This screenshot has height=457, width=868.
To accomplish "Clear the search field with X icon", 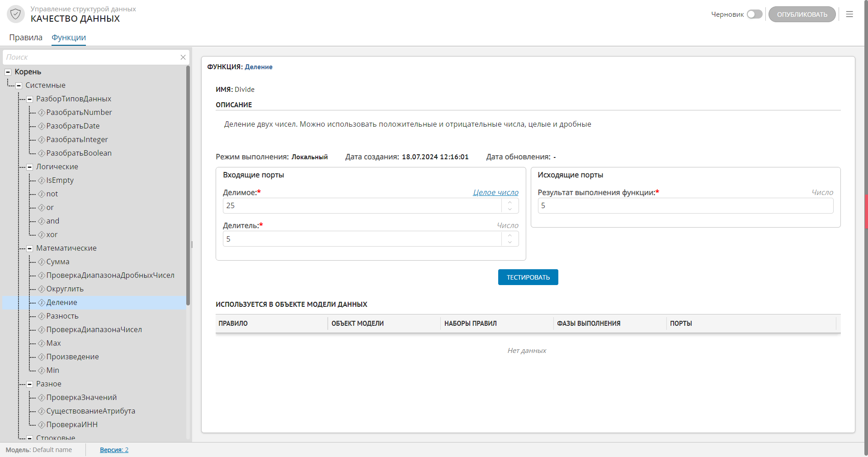I will coord(183,57).
